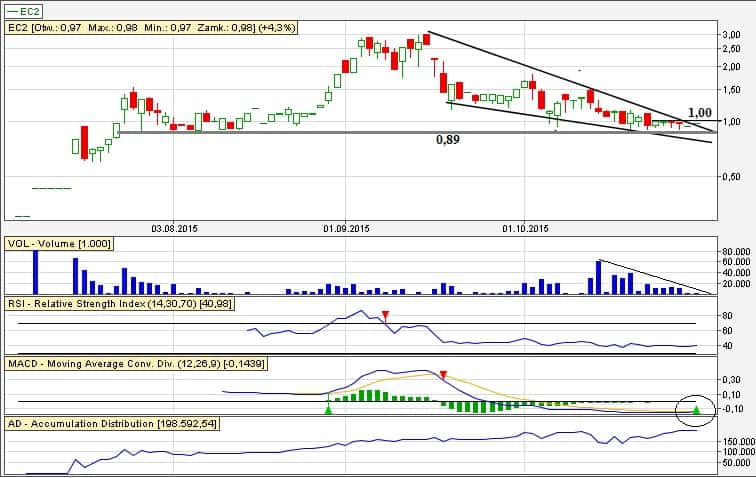
Task: Click the gray horizontal support line
Action: click(300, 132)
